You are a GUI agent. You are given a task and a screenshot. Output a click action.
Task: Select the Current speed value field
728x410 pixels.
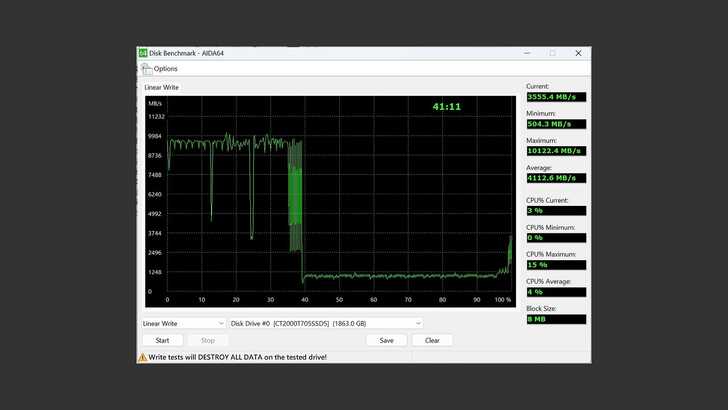click(555, 97)
